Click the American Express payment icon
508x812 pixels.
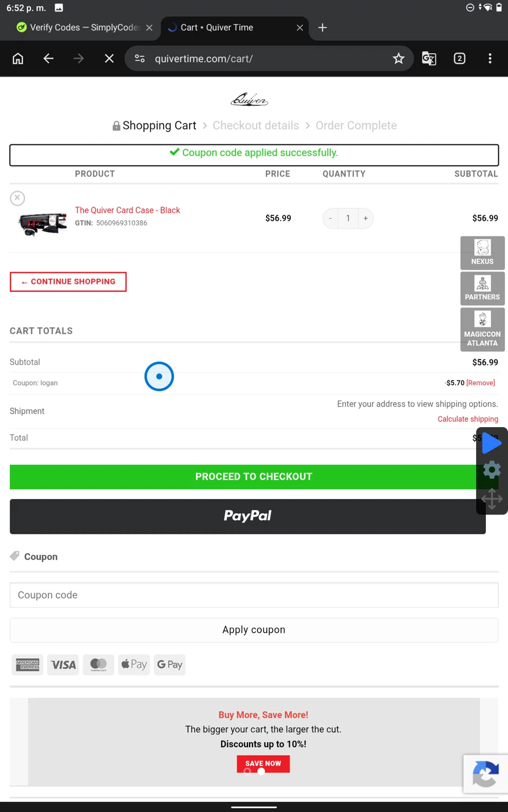(28, 664)
